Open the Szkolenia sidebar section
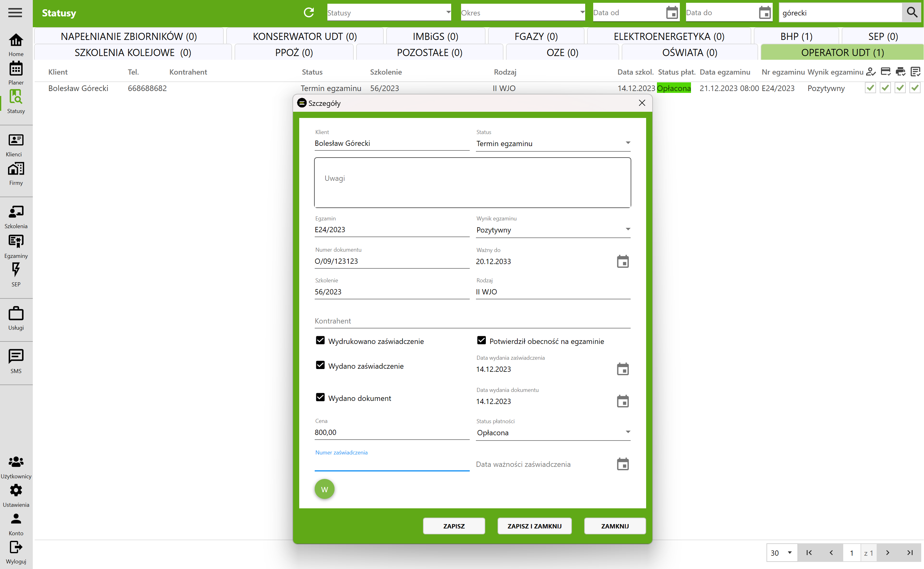The width and height of the screenshot is (924, 569). [16, 217]
